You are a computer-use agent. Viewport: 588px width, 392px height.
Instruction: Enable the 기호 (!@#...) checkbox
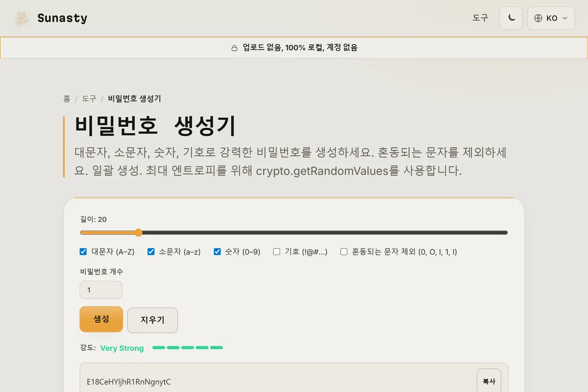[x=276, y=252]
